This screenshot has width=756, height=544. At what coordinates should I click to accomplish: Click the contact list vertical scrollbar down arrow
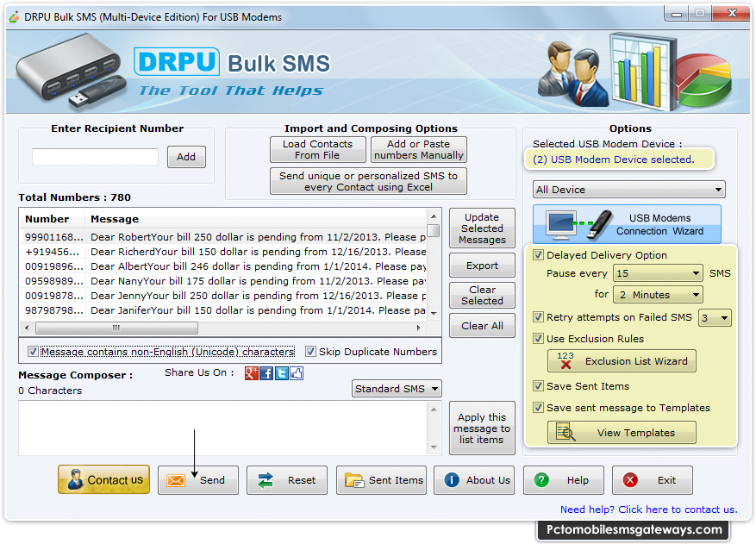[434, 313]
